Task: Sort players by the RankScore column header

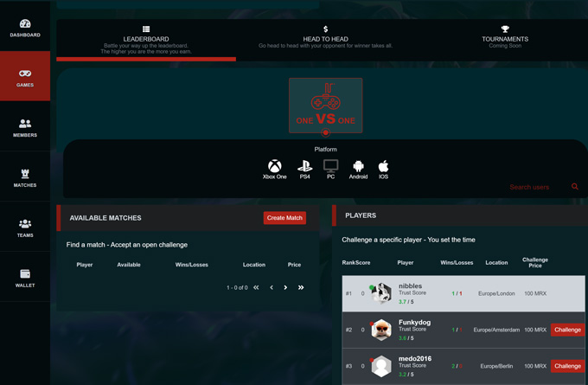Action: coord(356,263)
